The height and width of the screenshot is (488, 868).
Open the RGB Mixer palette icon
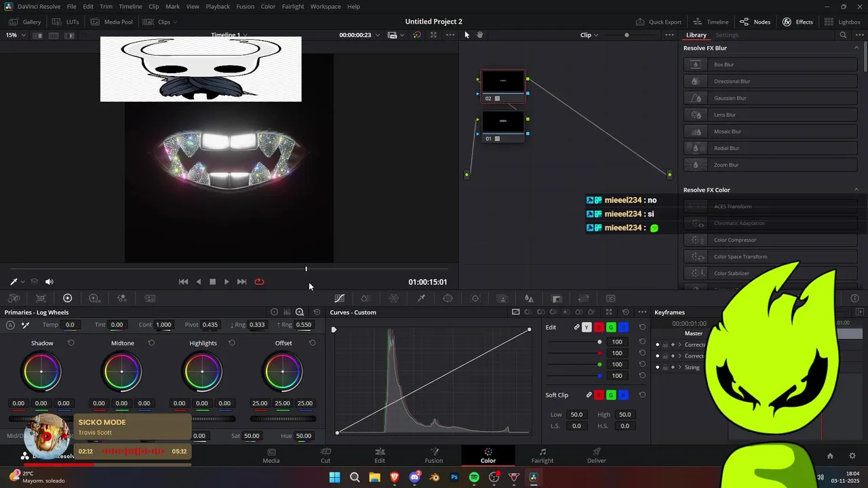pos(121,298)
